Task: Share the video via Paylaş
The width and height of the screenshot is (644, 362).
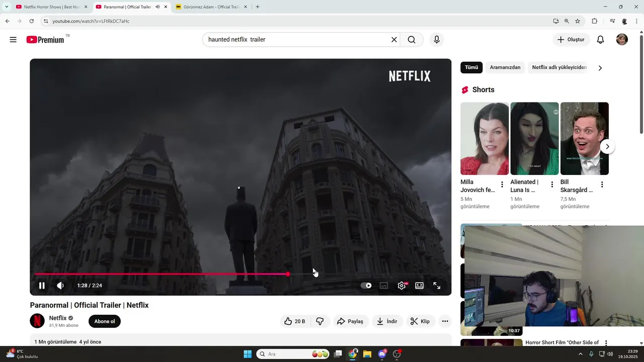Action: pyautogui.click(x=350, y=321)
